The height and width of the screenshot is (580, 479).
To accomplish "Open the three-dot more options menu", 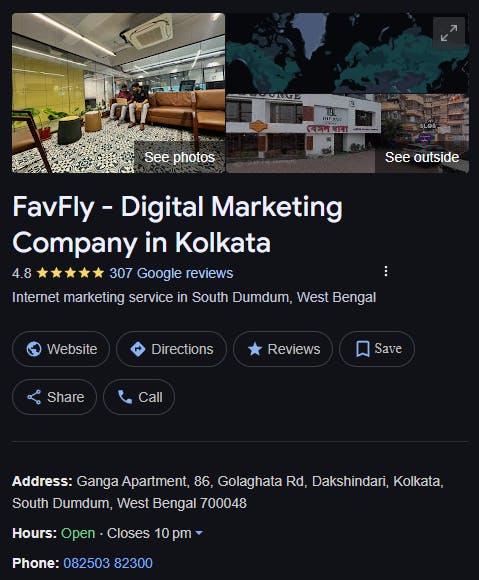I will click(x=386, y=271).
